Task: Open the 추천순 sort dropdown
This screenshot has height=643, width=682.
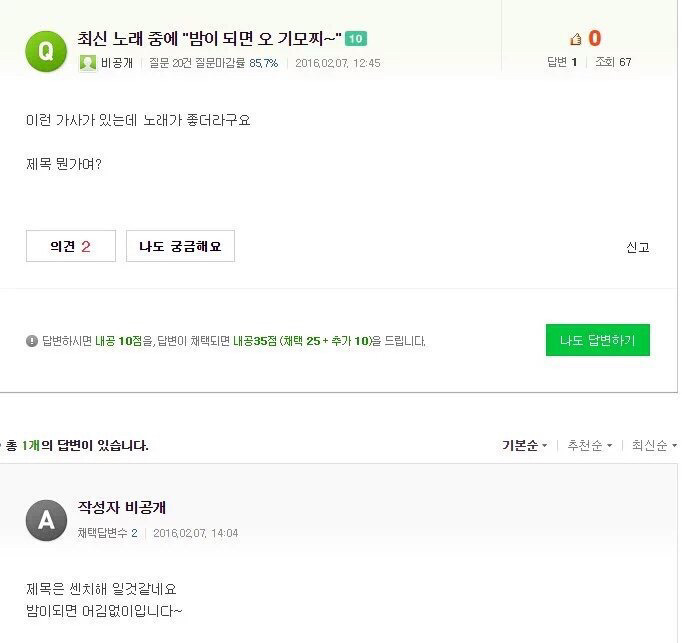Action: click(x=589, y=445)
